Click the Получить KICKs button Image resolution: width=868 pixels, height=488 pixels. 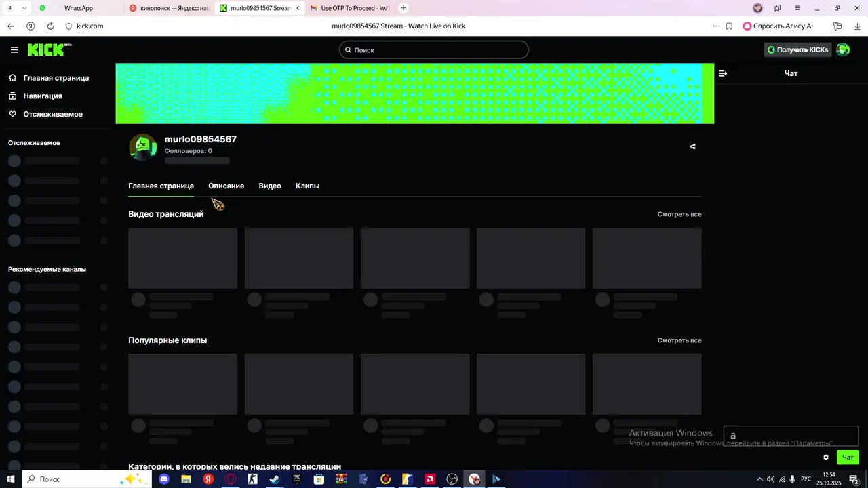coord(797,49)
